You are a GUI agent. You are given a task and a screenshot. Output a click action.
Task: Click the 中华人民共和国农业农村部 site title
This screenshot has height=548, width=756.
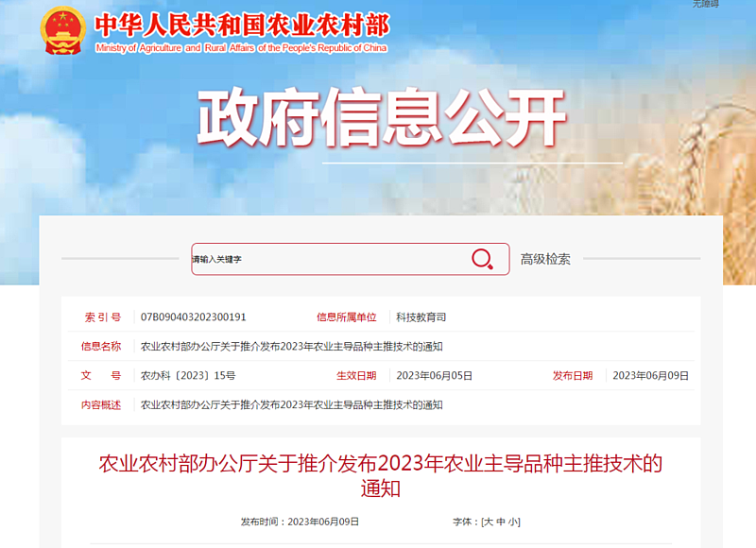tap(242, 26)
